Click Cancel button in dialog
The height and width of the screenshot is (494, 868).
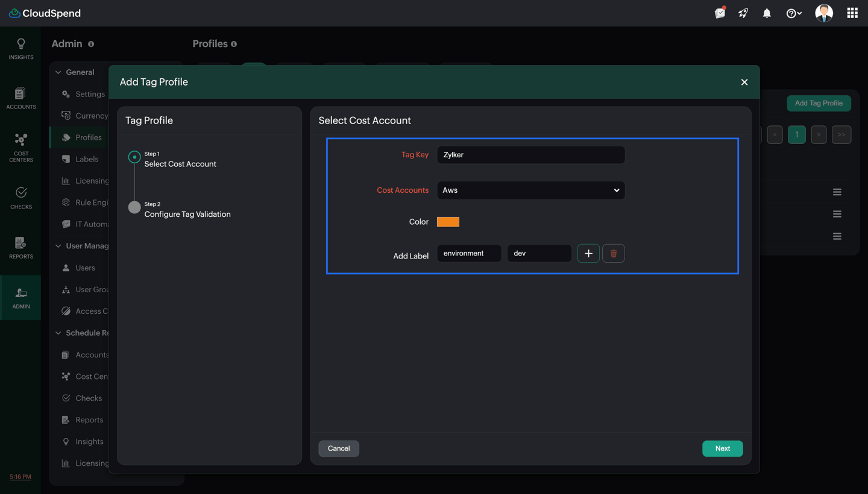pos(339,448)
